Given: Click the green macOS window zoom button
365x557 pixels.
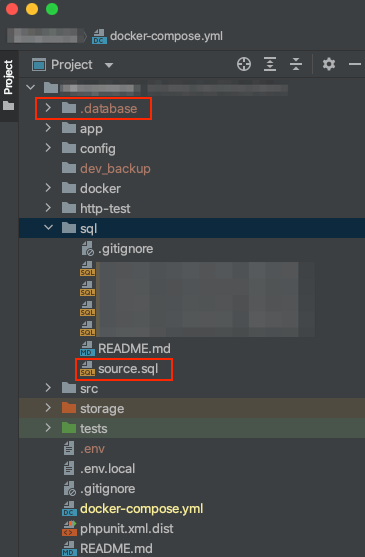Looking at the screenshot, I should point(52,9).
